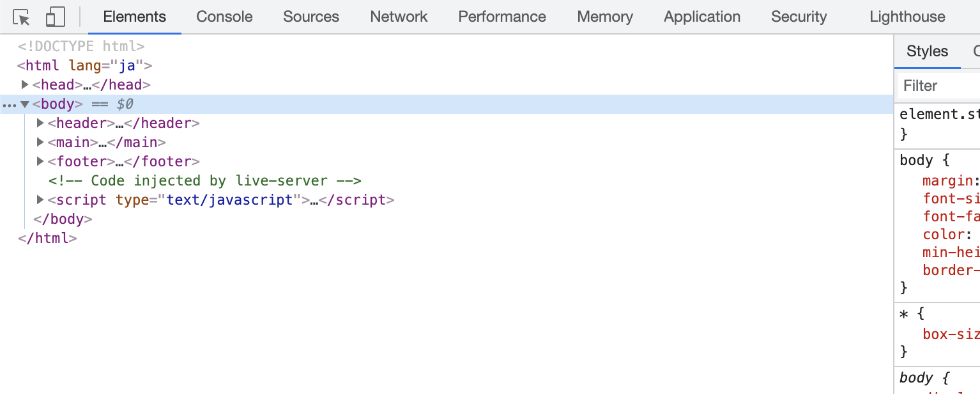Expand the footer element node
Image resolution: width=980 pixels, height=394 pixels.
40,161
